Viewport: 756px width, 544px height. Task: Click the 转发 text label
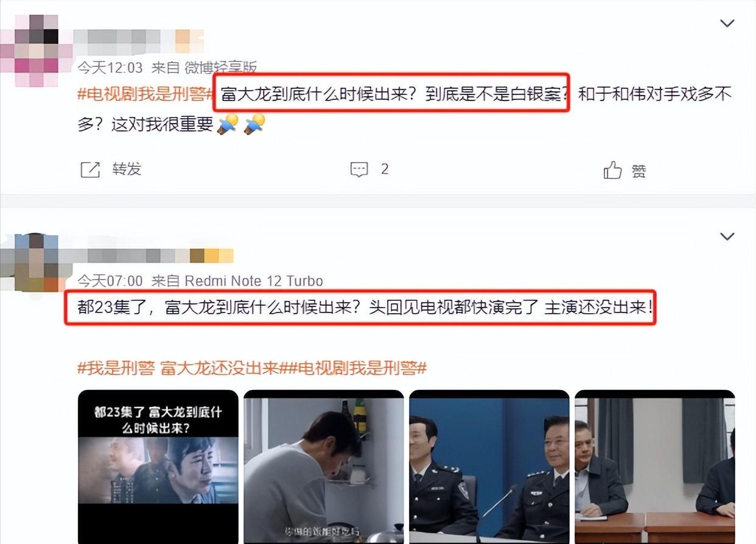tap(127, 169)
